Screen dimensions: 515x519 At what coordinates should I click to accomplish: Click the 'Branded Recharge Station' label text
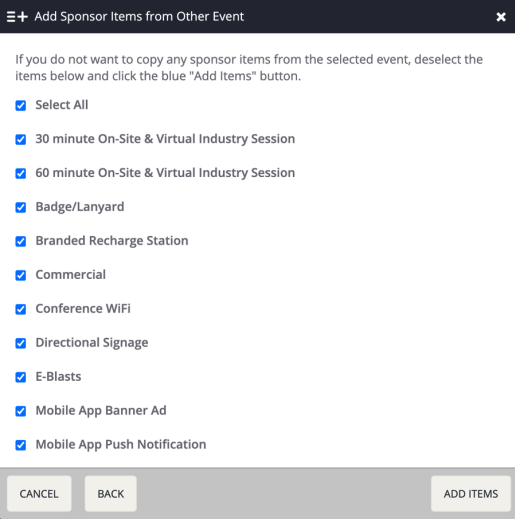(112, 241)
